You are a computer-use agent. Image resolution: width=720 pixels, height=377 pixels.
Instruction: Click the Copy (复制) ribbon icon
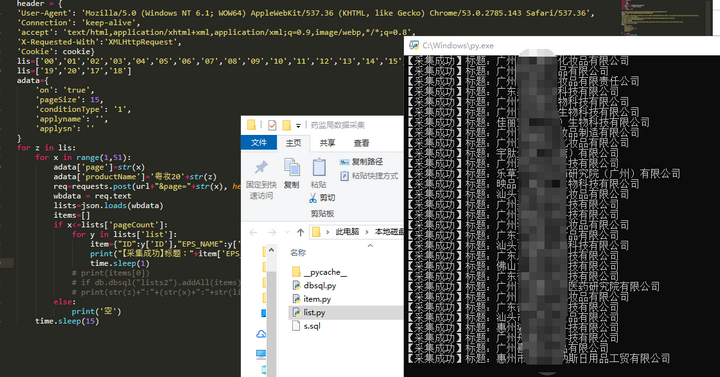click(292, 168)
